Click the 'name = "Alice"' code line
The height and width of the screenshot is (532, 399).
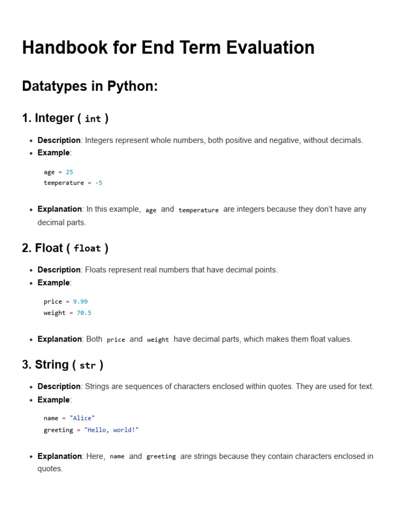pyautogui.click(x=69, y=418)
